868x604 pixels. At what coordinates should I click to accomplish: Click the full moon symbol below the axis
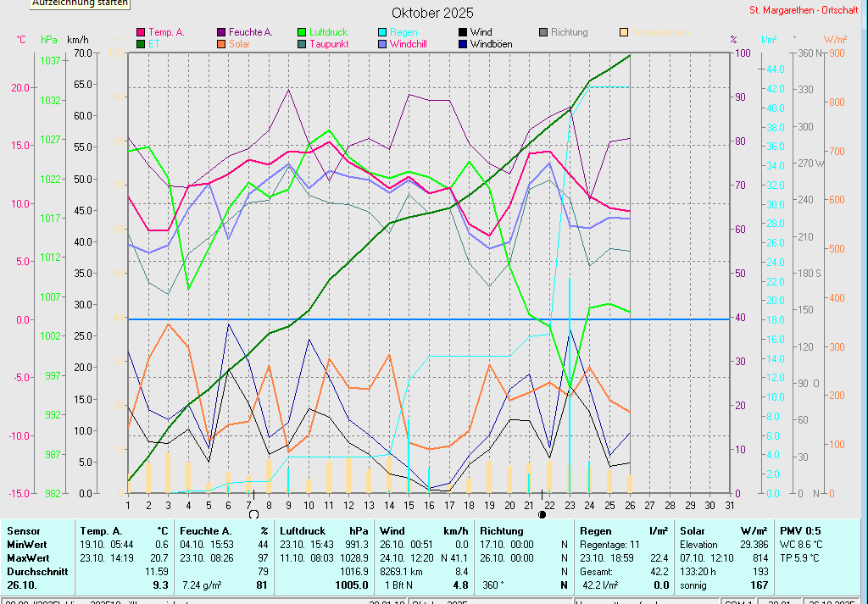click(x=253, y=513)
